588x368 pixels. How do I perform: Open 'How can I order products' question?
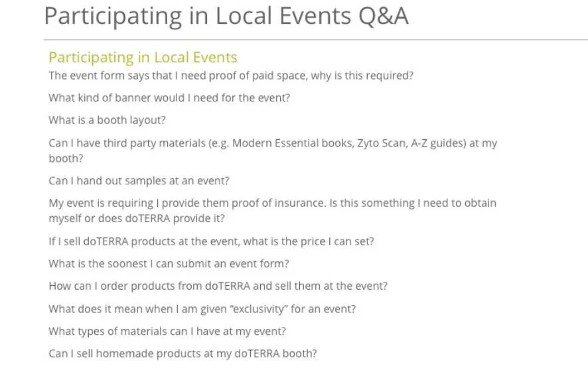[x=218, y=286]
